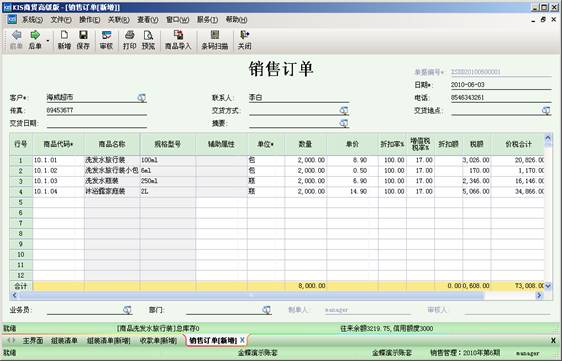The image size is (562, 361).
Task: Restore the inner document window
Action: point(543,20)
